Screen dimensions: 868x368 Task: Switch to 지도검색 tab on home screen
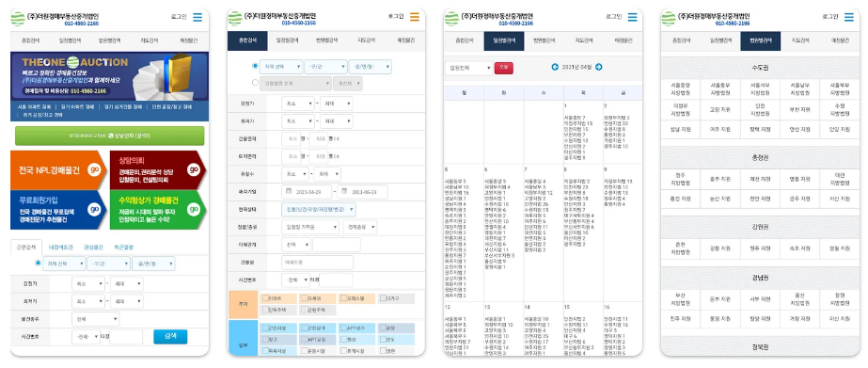(149, 40)
